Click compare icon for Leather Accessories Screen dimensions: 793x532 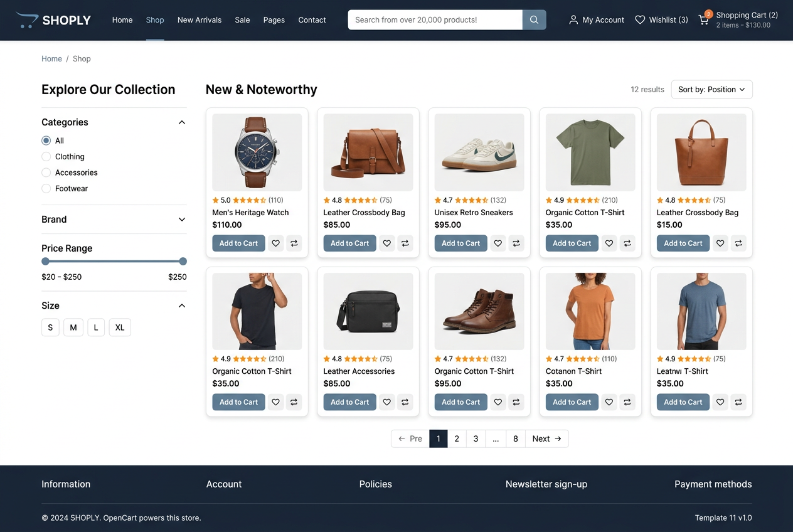[405, 402]
